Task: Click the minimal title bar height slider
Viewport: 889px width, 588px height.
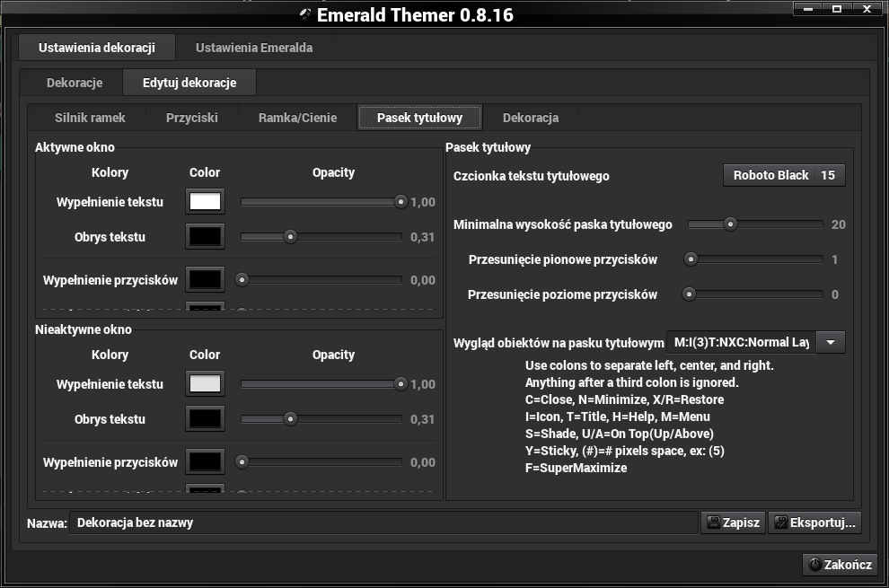Action: (x=755, y=224)
